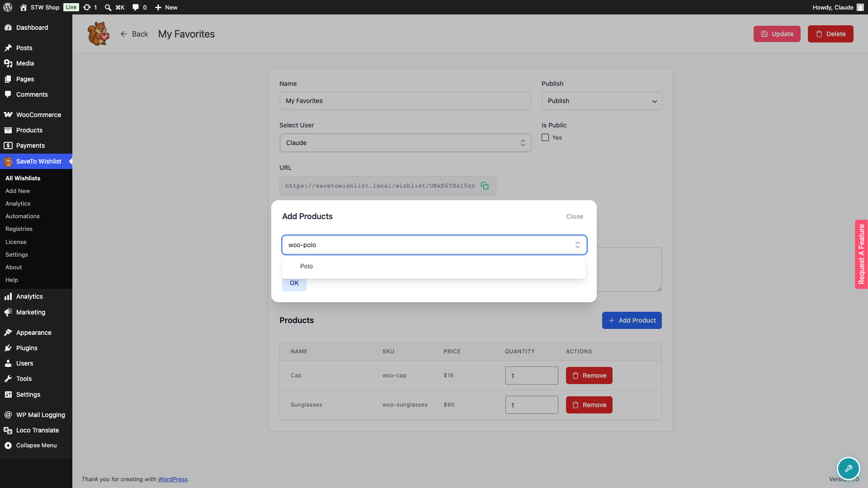Viewport: 868px width, 488px height.
Task: Open the STW Shop home icon
Action: point(24,7)
